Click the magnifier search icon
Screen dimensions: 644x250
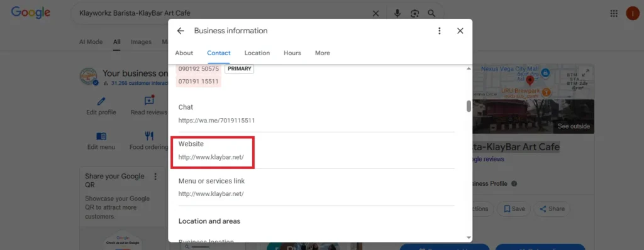click(x=431, y=14)
